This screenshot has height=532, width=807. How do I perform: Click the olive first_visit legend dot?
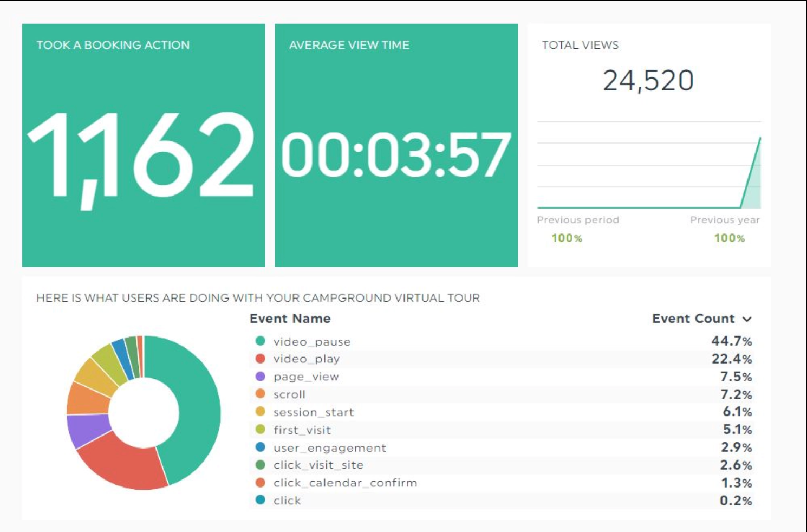coord(261,430)
